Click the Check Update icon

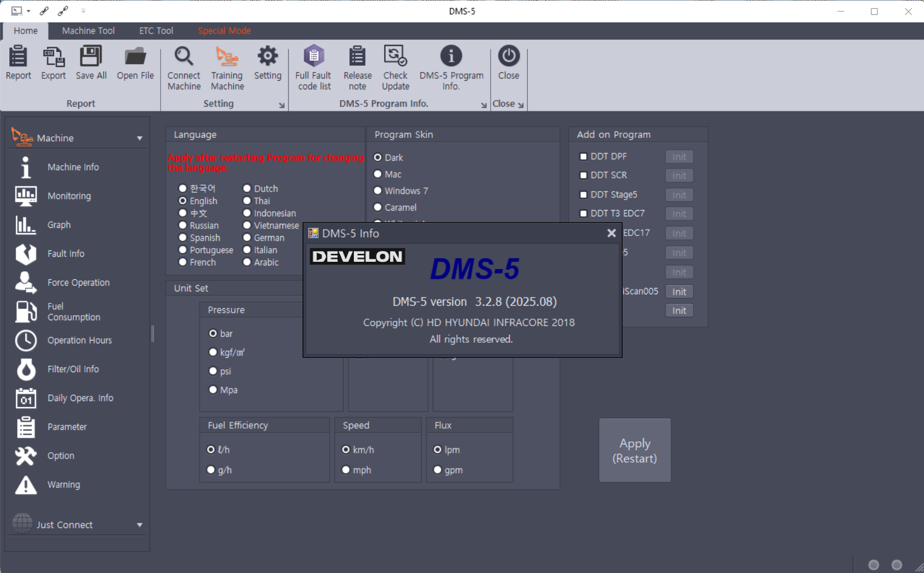[395, 57]
